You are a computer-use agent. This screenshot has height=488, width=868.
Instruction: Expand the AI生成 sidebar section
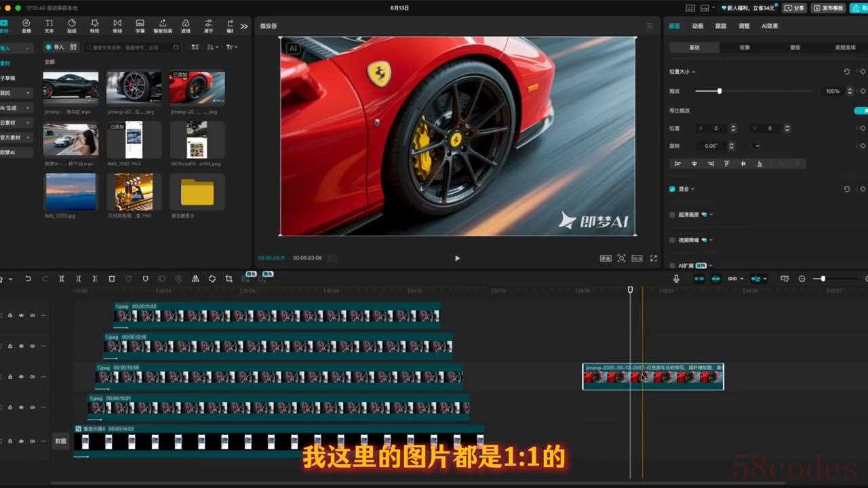pyautogui.click(x=28, y=108)
